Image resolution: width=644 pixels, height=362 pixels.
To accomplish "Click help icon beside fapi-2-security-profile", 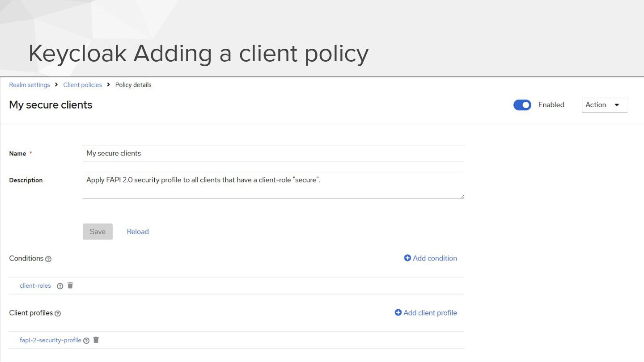I will coord(86,341).
